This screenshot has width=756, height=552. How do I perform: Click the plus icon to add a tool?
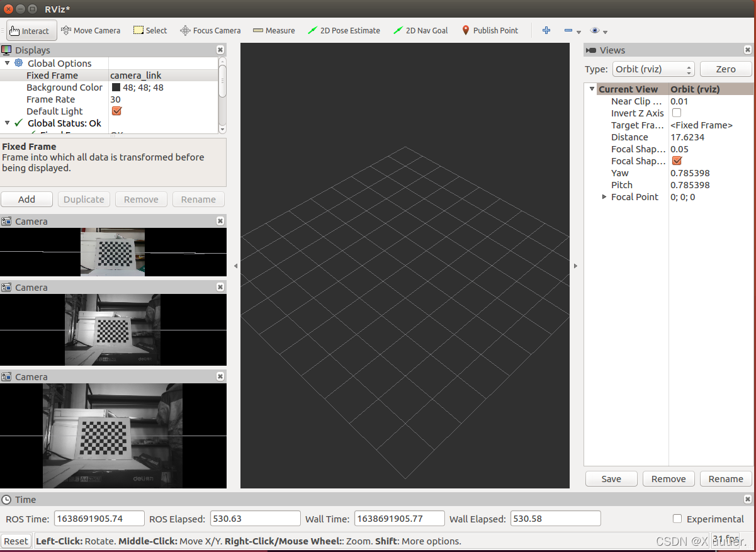(546, 30)
